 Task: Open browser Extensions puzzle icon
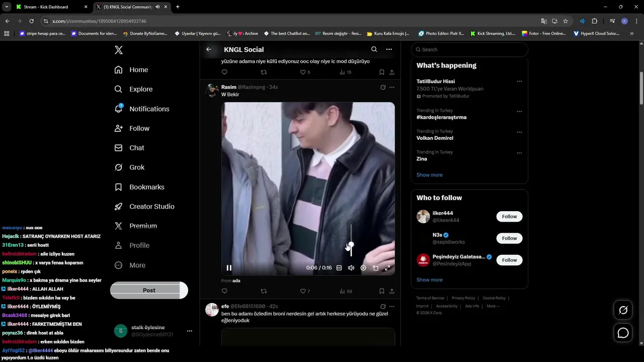(x=595, y=21)
